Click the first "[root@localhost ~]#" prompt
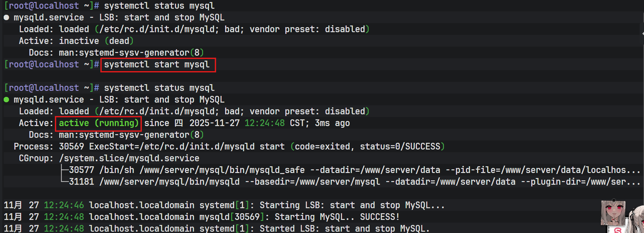644x233 pixels. (52, 6)
